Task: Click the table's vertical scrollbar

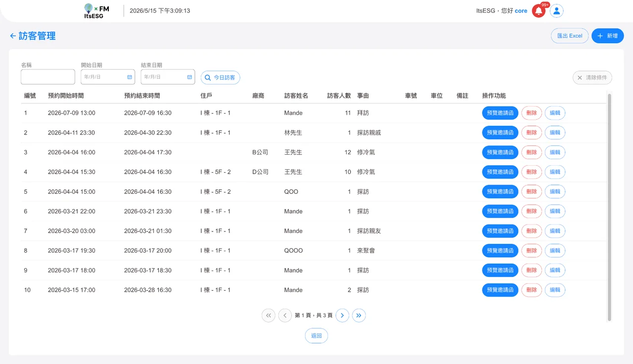Action: point(609,207)
